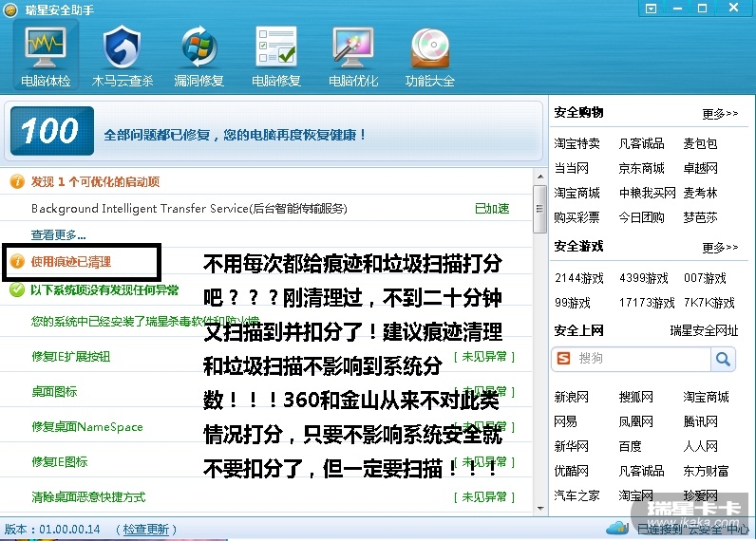Open the 新华网 link

[572, 446]
